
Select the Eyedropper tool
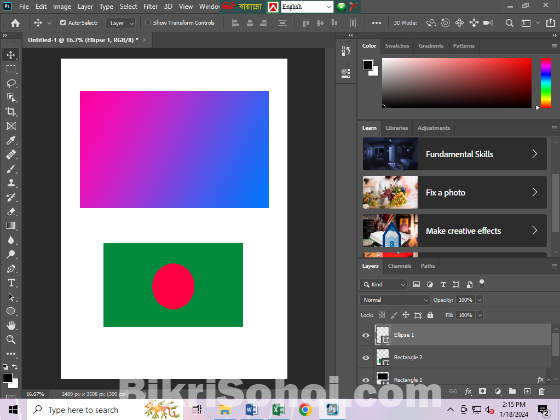(11, 140)
